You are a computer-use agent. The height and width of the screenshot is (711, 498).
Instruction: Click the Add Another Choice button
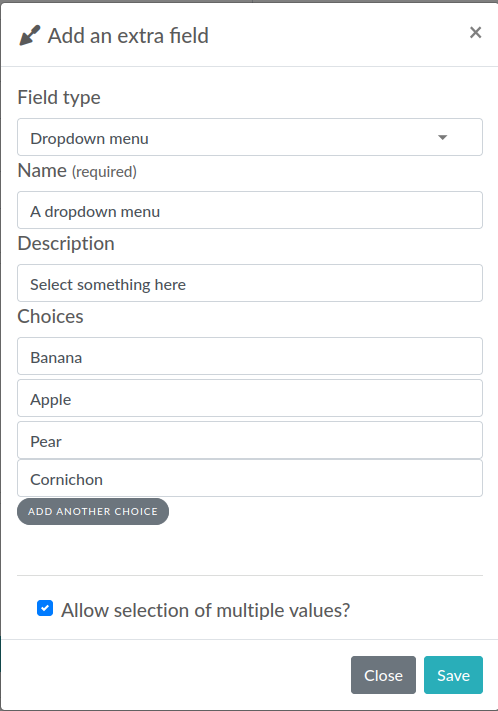pyautogui.click(x=93, y=511)
